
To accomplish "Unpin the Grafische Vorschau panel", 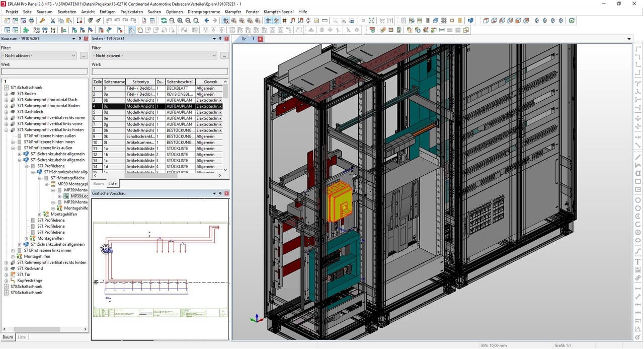I will coord(220,193).
